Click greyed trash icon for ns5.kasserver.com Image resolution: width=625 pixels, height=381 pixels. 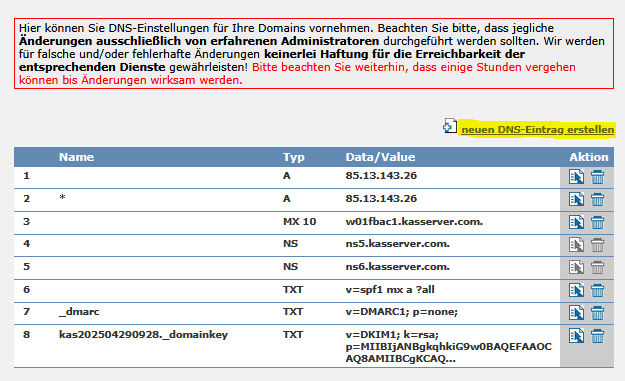click(x=597, y=245)
